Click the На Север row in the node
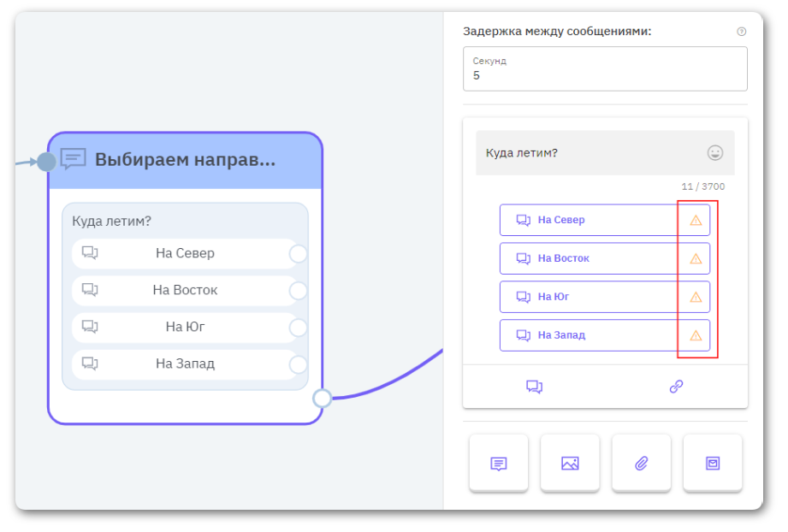 (x=185, y=254)
